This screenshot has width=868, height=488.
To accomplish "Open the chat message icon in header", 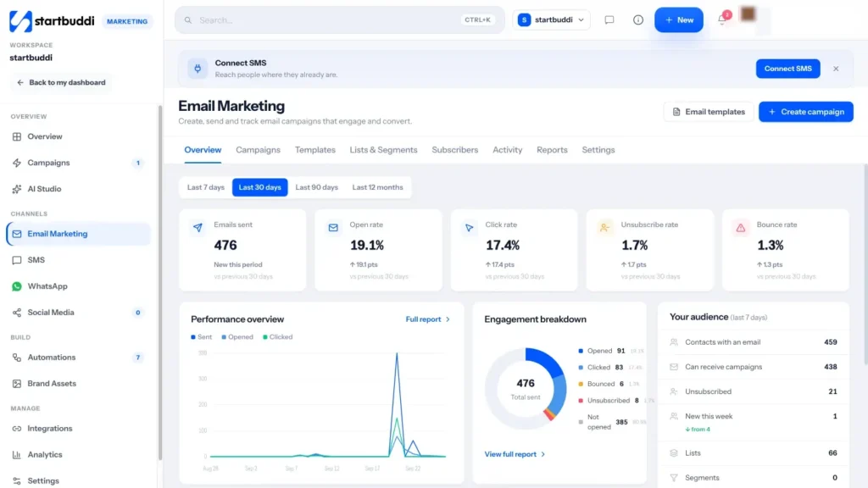I will coord(609,20).
